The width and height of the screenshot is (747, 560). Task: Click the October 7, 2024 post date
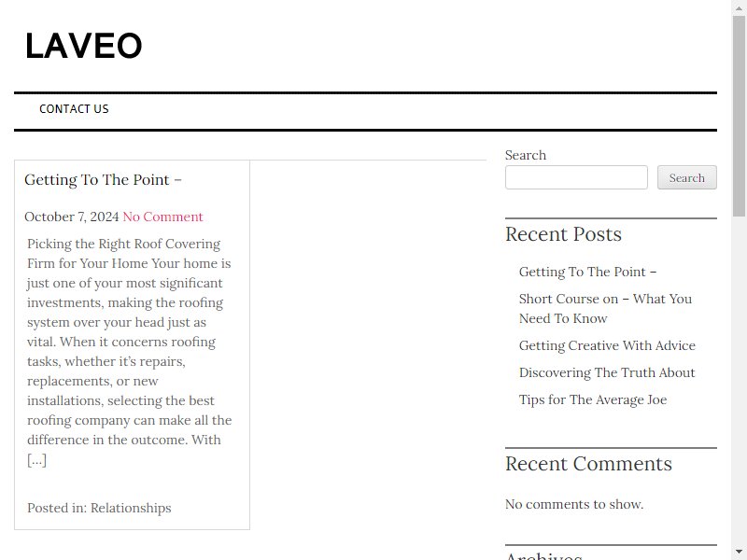pyautogui.click(x=72, y=217)
